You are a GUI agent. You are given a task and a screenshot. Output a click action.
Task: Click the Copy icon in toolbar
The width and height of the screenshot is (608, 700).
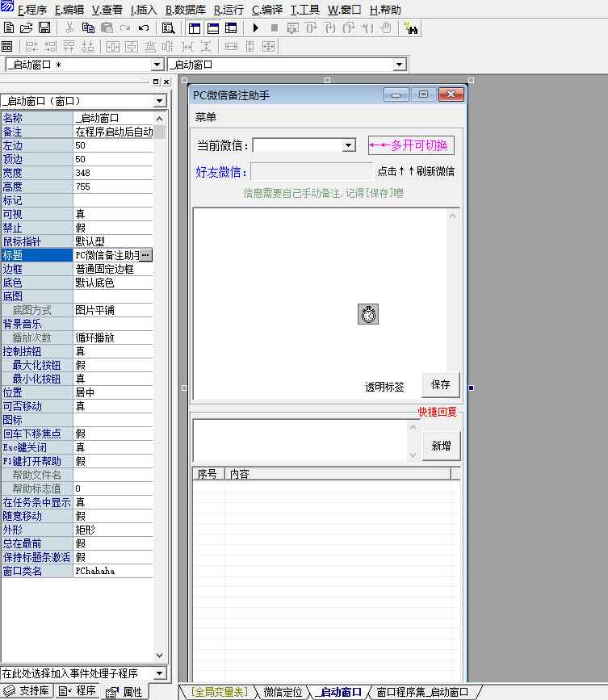click(88, 27)
